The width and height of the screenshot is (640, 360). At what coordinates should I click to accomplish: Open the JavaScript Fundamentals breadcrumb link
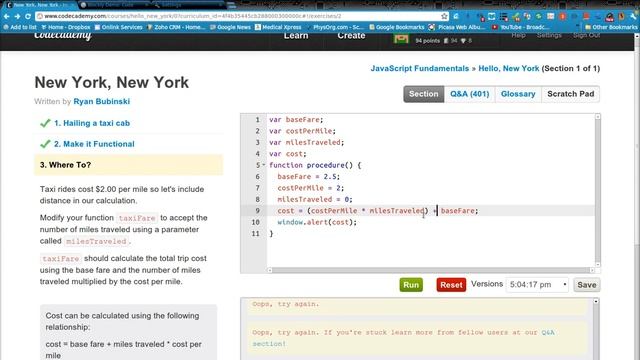click(420, 69)
